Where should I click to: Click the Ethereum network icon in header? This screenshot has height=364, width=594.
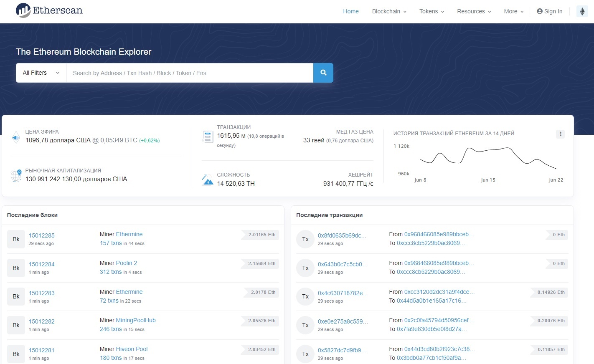pos(582,11)
